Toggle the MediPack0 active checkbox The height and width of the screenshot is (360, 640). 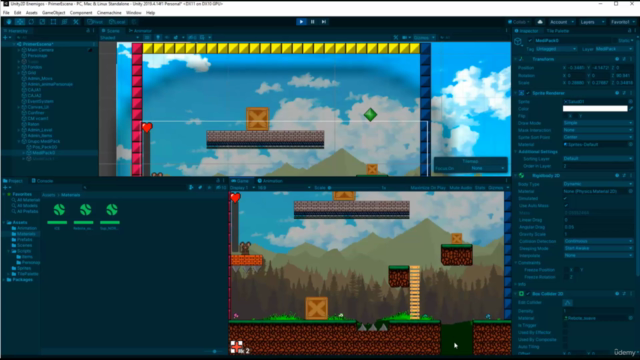530,40
